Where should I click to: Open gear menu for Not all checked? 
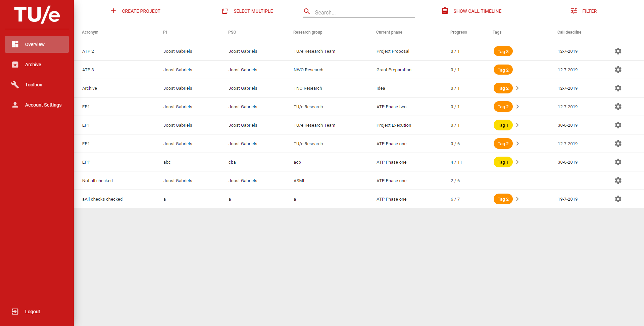click(x=618, y=180)
